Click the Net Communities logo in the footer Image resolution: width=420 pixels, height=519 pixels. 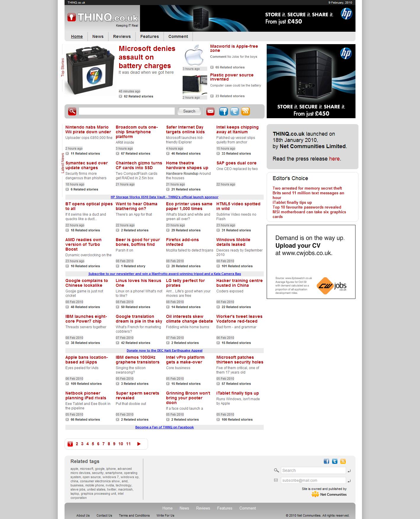(x=329, y=494)
